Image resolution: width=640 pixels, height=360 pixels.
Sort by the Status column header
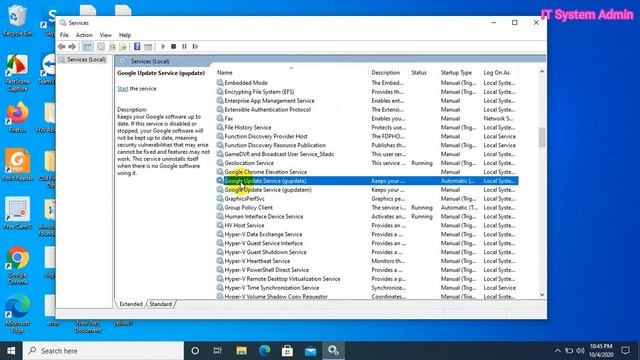point(419,73)
